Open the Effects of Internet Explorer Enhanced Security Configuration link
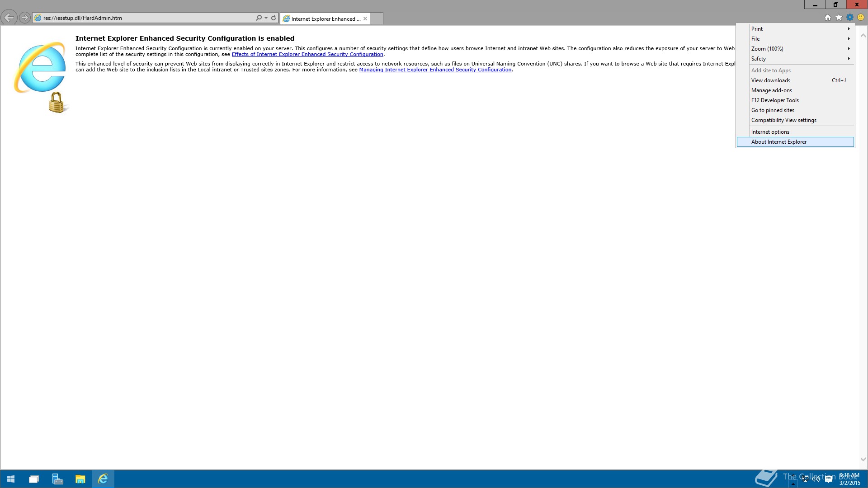 (307, 54)
